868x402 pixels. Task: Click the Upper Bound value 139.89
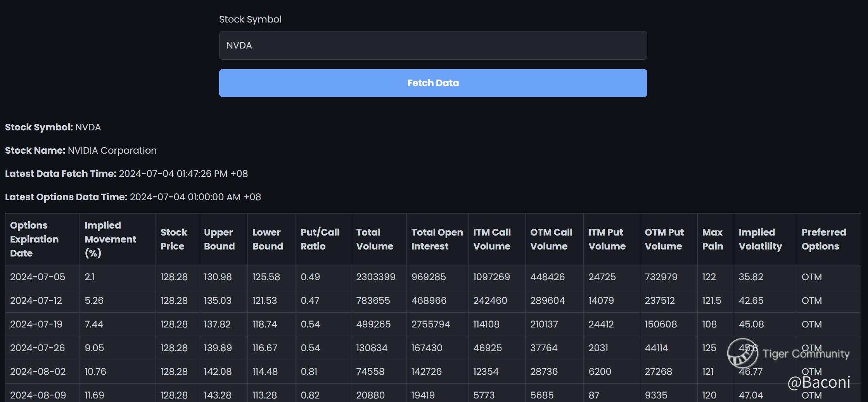point(218,348)
